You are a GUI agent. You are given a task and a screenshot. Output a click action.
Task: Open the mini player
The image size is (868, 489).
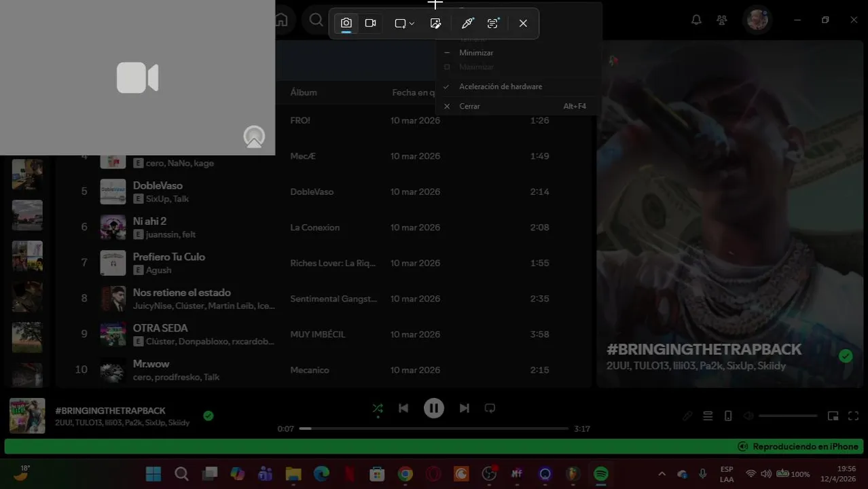pyautogui.click(x=833, y=416)
